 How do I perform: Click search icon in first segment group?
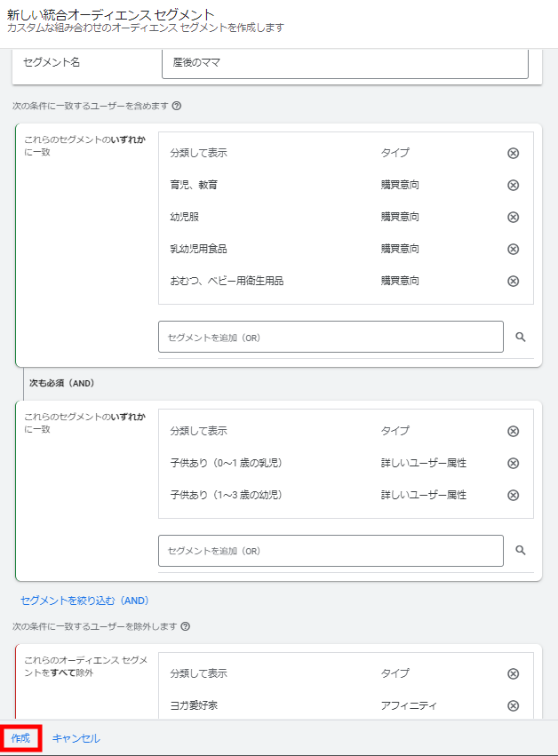point(521,337)
